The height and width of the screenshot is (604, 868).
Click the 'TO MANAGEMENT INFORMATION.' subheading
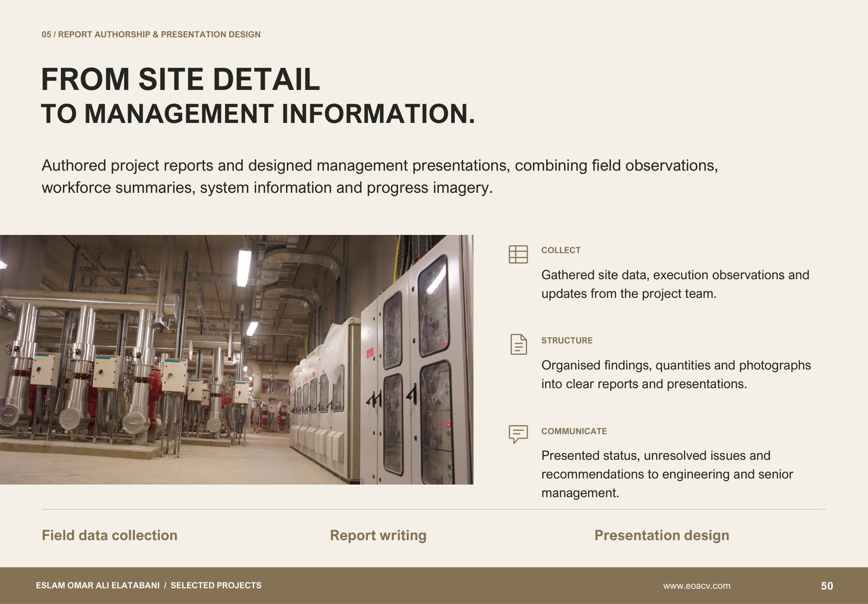pyautogui.click(x=258, y=114)
